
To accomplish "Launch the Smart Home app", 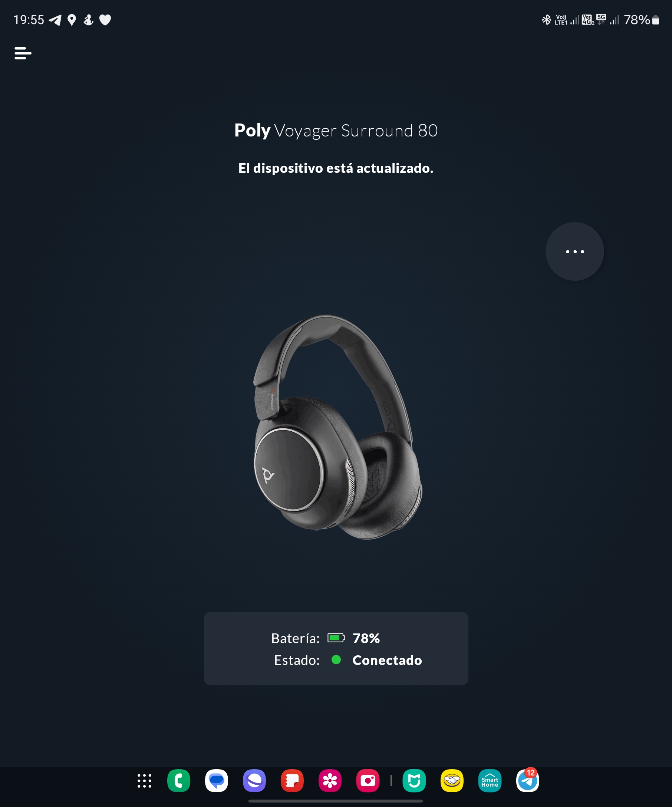I will click(490, 781).
